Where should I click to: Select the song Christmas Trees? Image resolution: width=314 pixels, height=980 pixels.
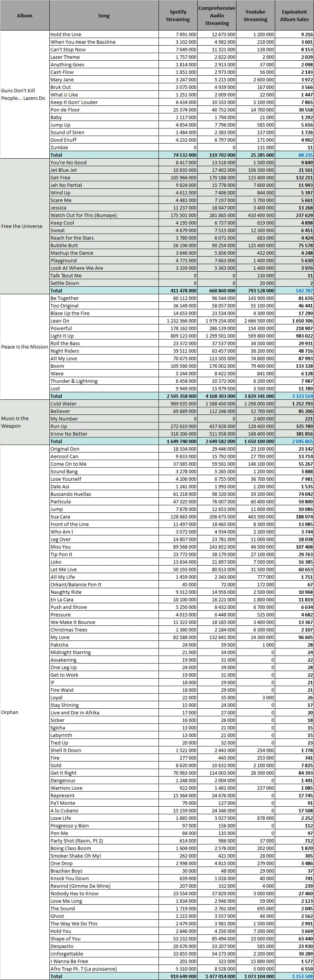pyautogui.click(x=69, y=630)
